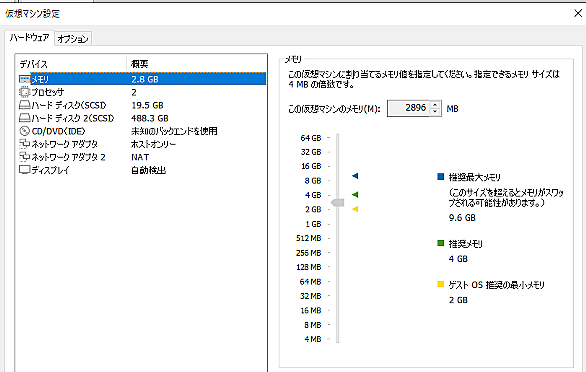
Task: Click the ハード ディスク 2(SCSI) icon
Action: [25, 118]
